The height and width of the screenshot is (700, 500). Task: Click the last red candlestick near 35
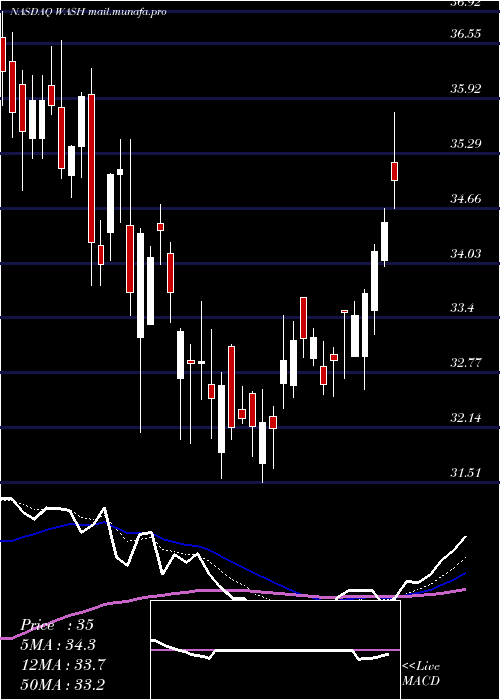395,171
